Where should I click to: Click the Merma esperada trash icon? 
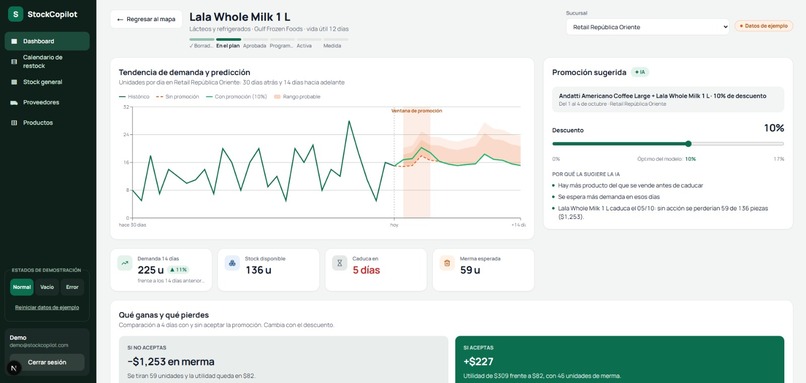pyautogui.click(x=447, y=263)
